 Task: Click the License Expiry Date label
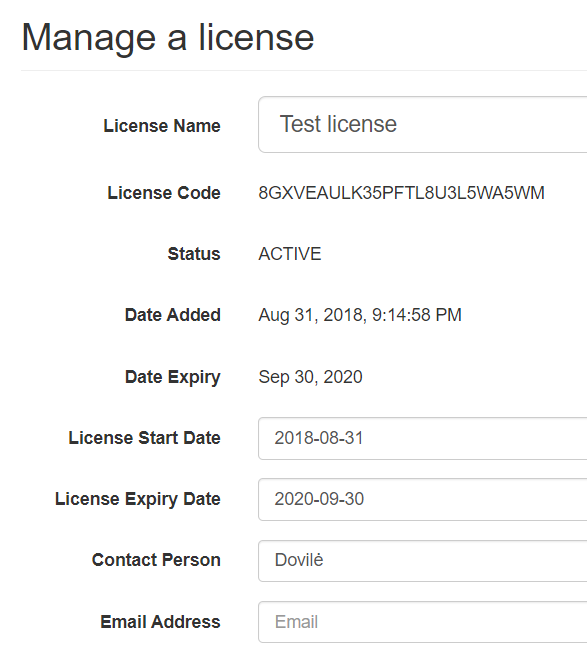click(138, 499)
